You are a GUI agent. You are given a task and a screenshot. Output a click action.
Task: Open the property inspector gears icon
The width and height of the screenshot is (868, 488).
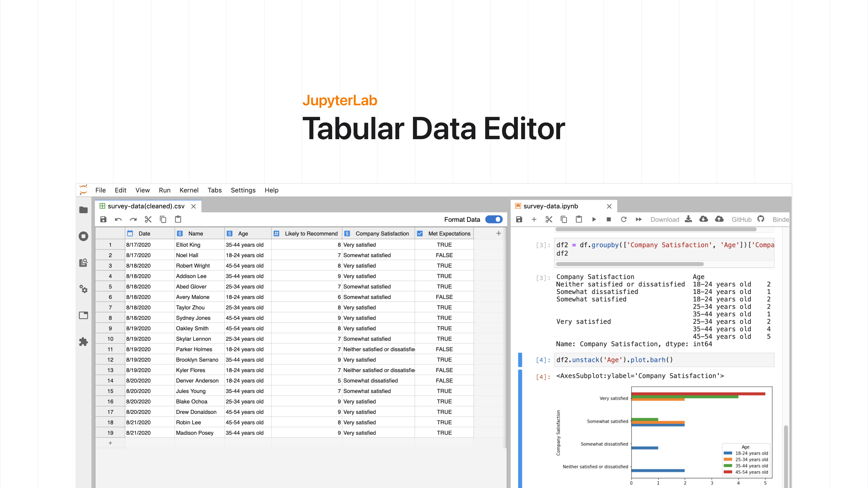pyautogui.click(x=83, y=289)
